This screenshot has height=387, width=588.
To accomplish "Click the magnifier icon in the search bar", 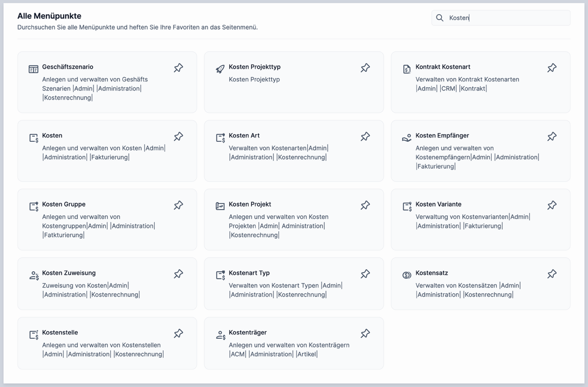I will pos(439,17).
